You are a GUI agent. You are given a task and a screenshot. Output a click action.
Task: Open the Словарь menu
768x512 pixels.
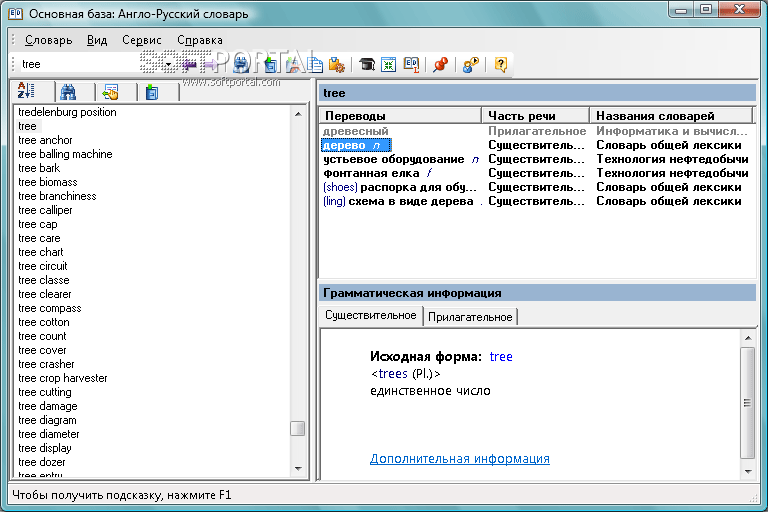pyautogui.click(x=48, y=40)
